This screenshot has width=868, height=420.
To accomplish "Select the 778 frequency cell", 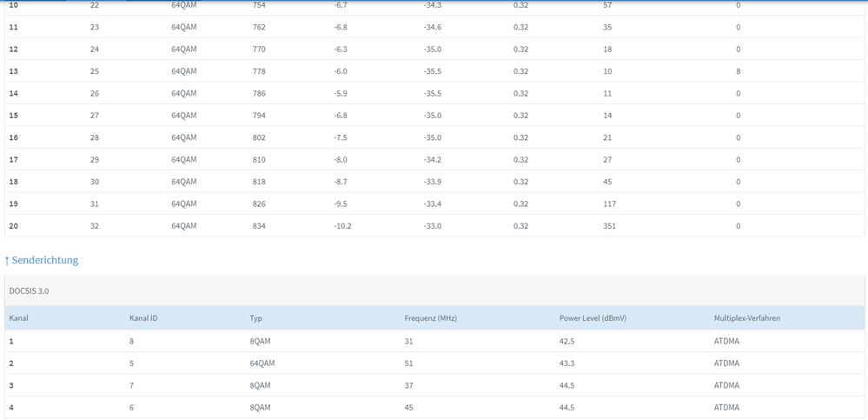I will tap(259, 71).
